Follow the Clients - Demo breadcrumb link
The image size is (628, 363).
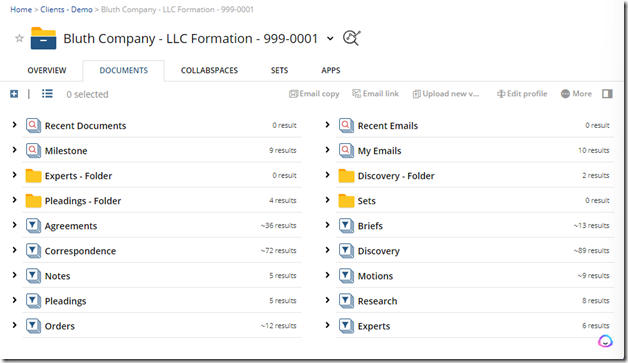[66, 10]
